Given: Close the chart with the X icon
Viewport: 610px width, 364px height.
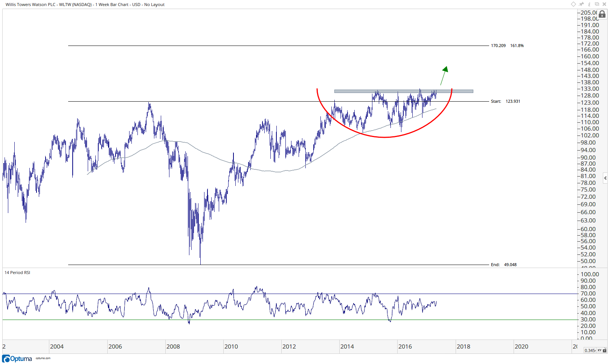Looking at the screenshot, I should 604,4.
